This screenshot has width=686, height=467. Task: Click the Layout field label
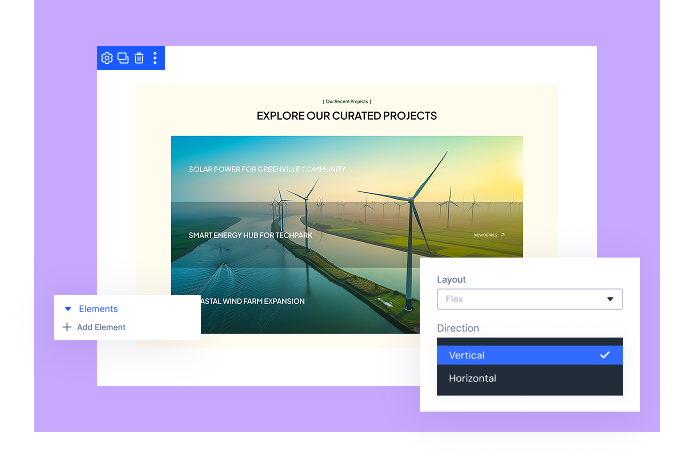(451, 280)
